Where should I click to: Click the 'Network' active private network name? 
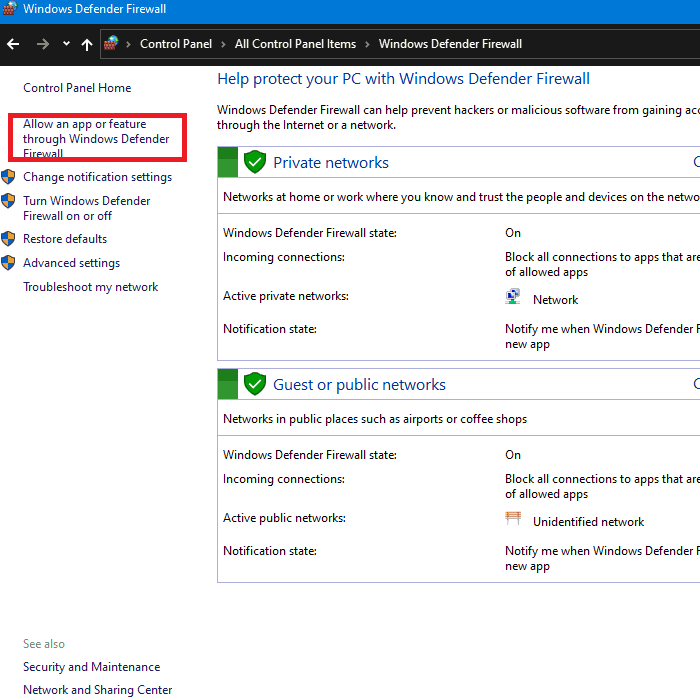(555, 300)
